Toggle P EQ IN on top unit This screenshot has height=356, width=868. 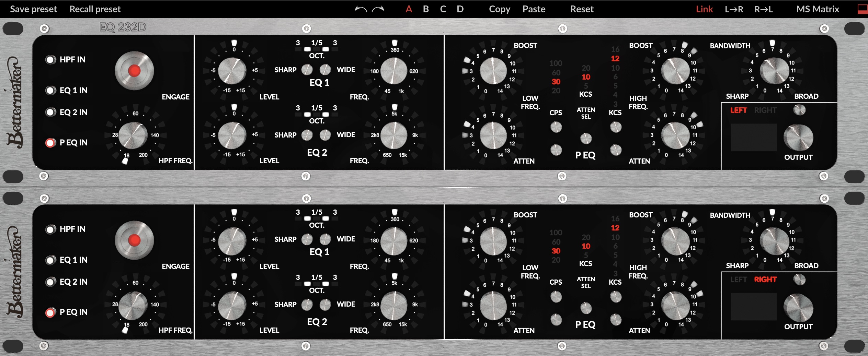click(50, 143)
